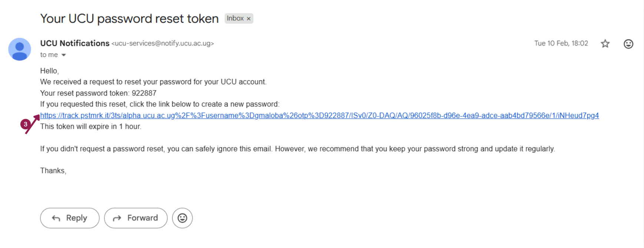Click the Forward button

click(136, 218)
